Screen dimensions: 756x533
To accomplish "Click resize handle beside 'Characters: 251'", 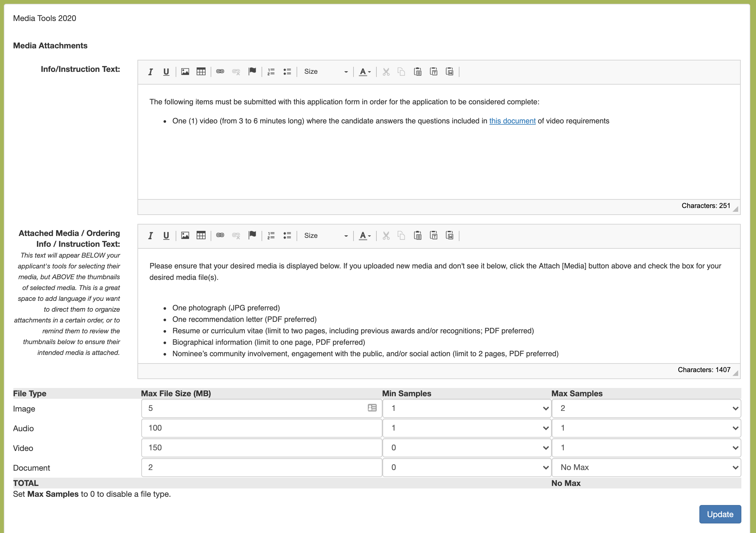I will (736, 209).
